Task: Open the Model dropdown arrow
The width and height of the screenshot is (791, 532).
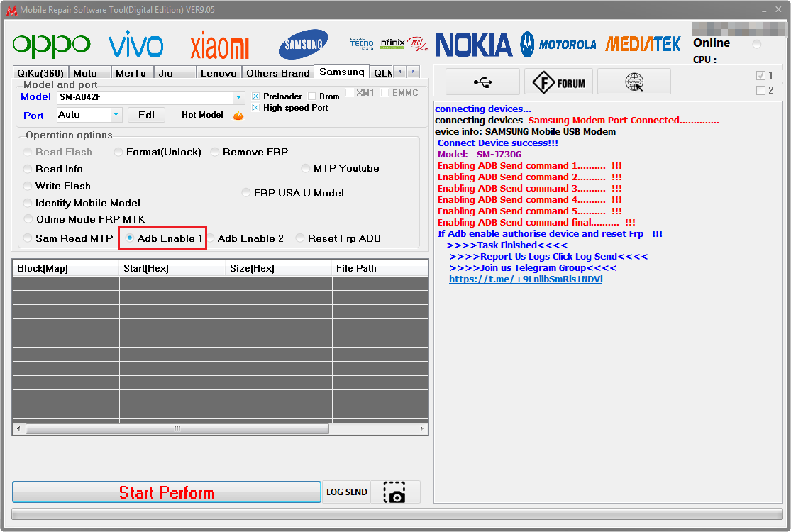Action: click(238, 98)
